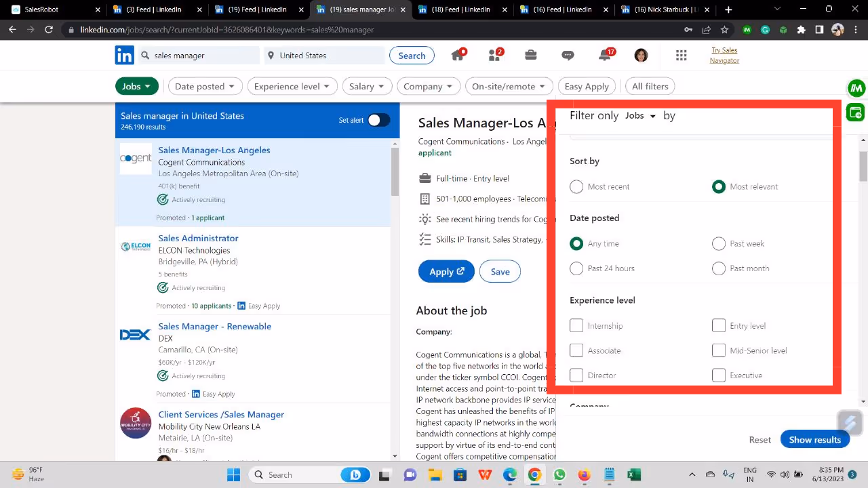The width and height of the screenshot is (868, 488).
Task: Click the LinkedIn logo
Action: [x=124, y=56]
